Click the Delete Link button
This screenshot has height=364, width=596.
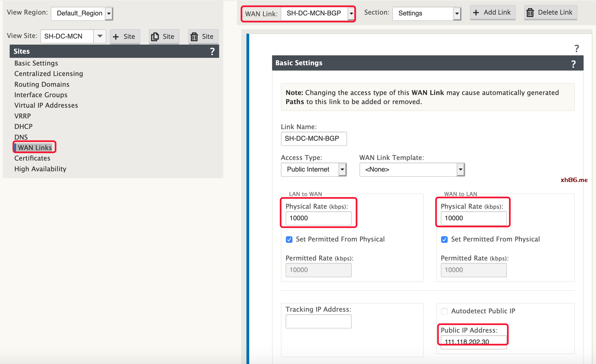[x=550, y=13]
